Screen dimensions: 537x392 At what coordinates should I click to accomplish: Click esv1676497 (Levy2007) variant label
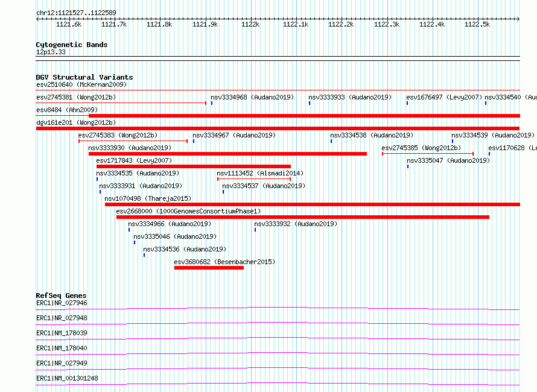[x=444, y=97]
